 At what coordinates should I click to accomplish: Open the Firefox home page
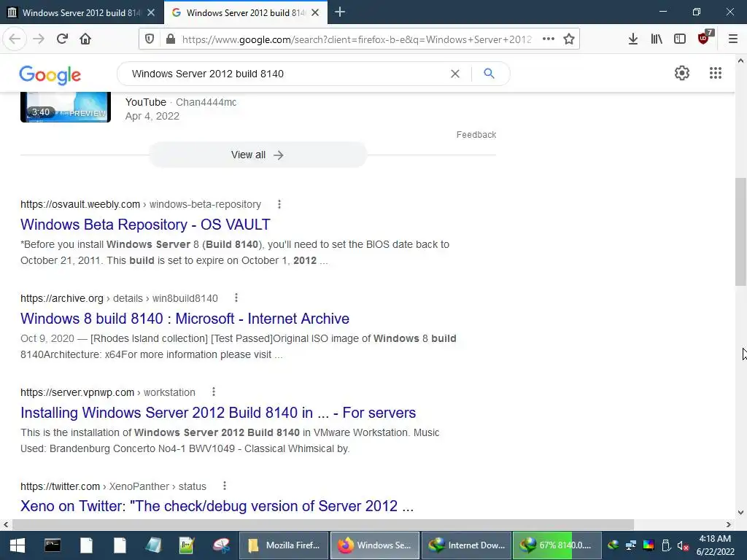pyautogui.click(x=85, y=39)
